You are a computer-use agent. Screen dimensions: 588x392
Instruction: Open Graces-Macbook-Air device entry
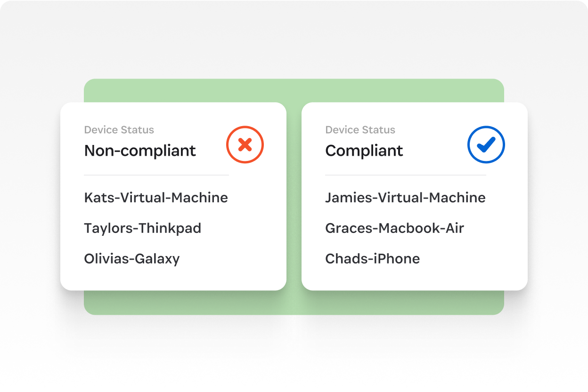tap(395, 228)
